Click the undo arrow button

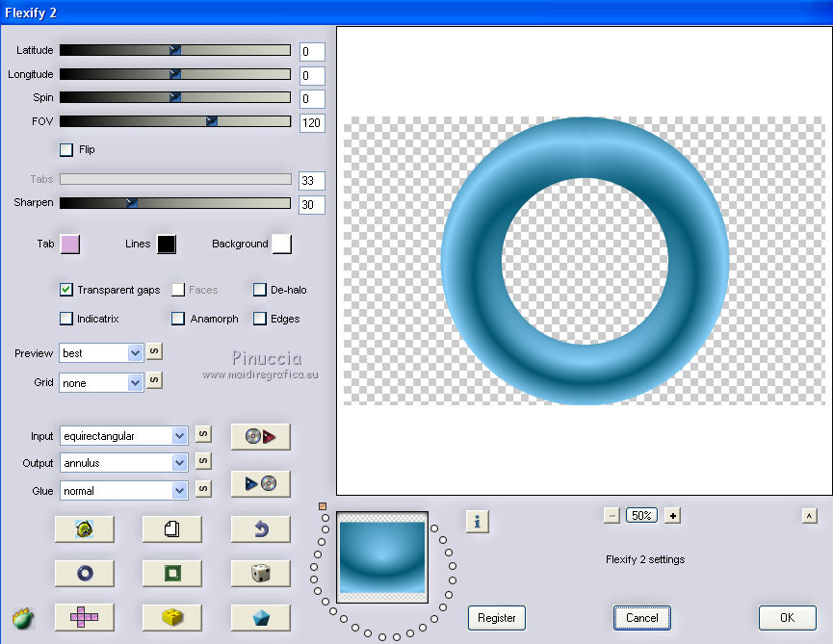click(260, 528)
